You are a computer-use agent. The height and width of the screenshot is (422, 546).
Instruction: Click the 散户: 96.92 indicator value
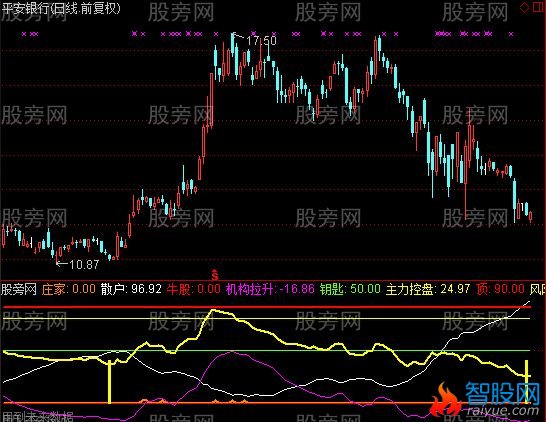[x=131, y=289]
